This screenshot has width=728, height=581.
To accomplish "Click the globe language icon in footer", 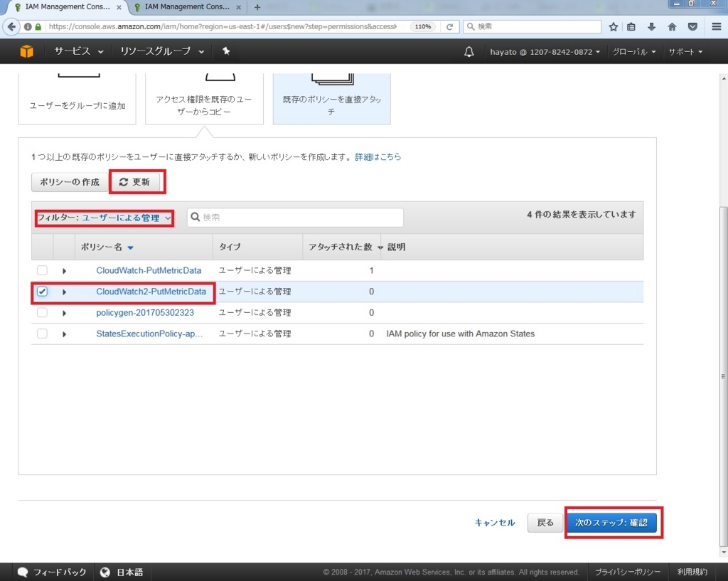I will pos(105,572).
